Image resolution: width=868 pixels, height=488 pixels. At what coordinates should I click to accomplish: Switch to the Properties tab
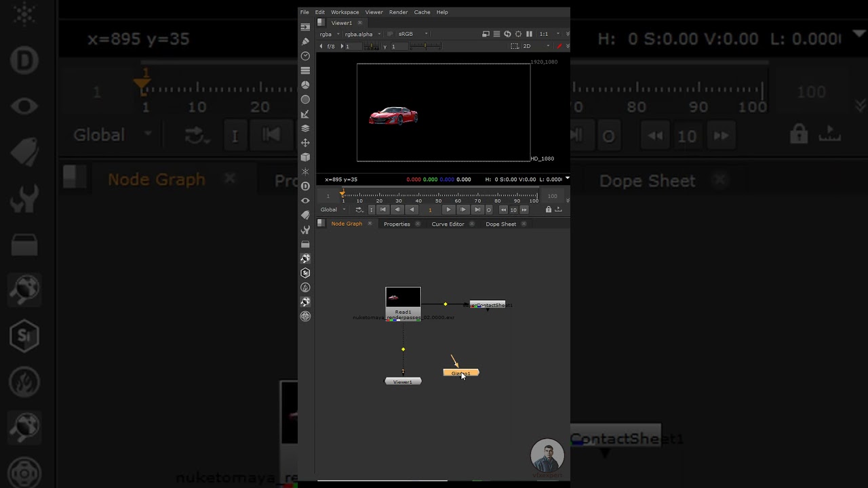pyautogui.click(x=397, y=224)
